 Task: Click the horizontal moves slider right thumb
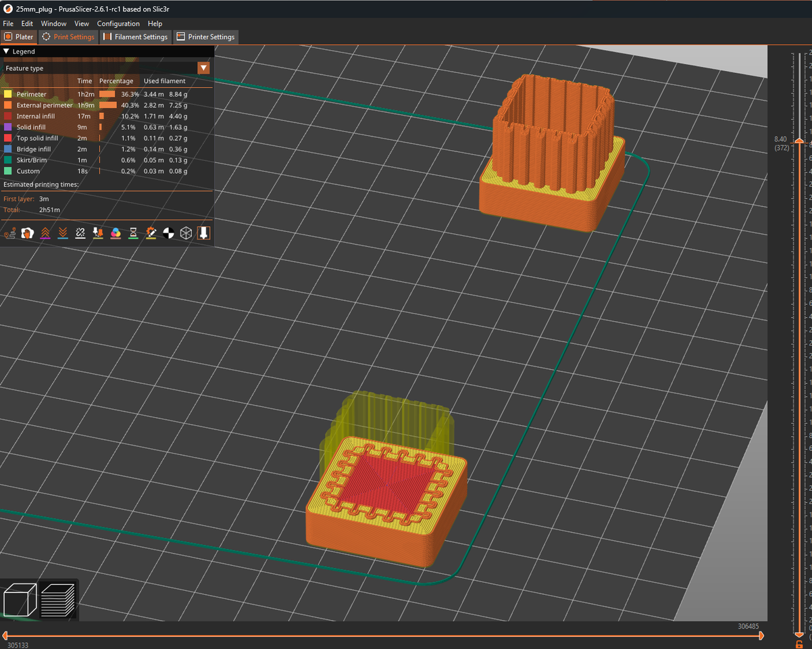pos(762,635)
